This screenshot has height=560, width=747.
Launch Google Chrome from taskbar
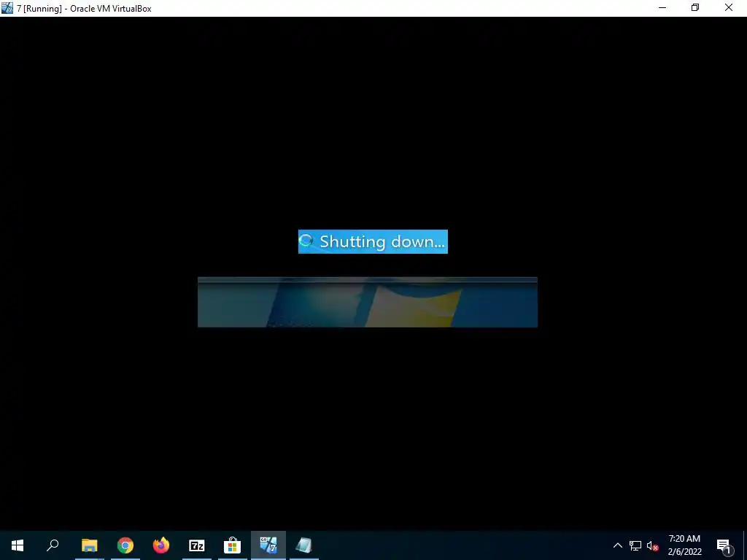[125, 545]
